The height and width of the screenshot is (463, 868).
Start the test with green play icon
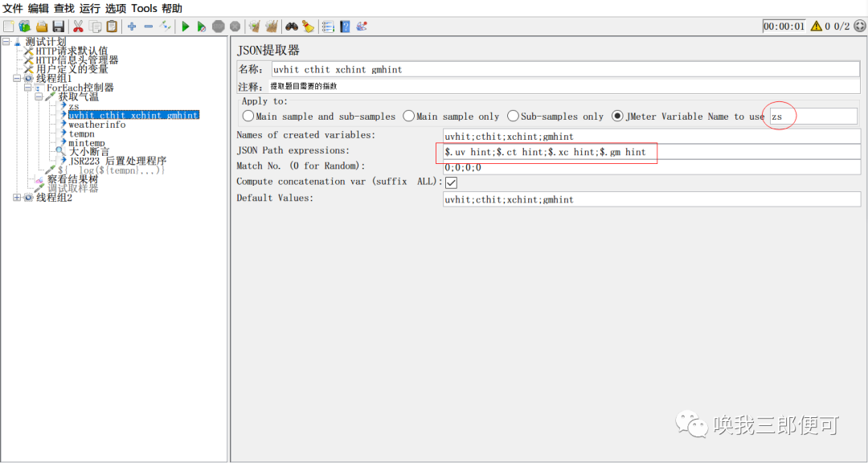[186, 26]
